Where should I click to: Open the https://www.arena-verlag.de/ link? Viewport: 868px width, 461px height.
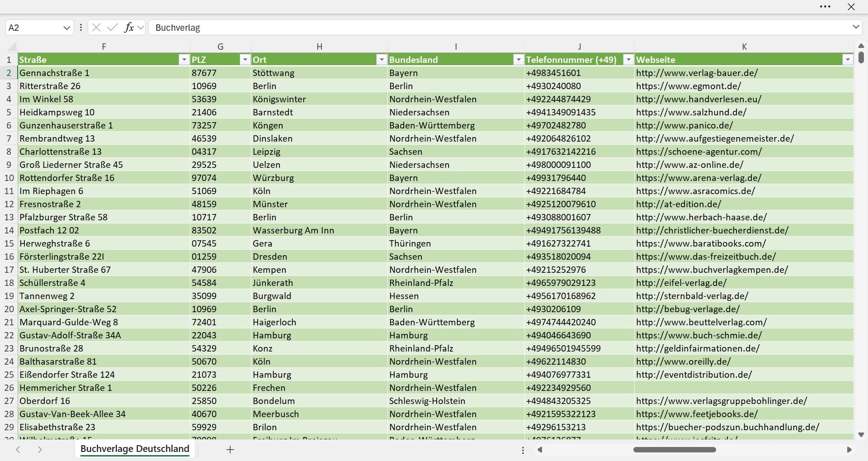(x=698, y=178)
